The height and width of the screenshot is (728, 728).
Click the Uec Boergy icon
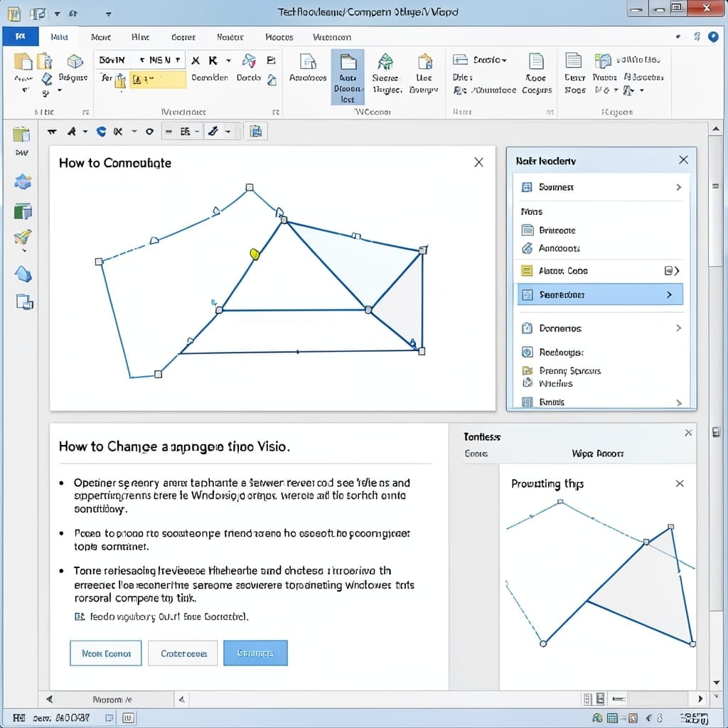[x=424, y=63]
